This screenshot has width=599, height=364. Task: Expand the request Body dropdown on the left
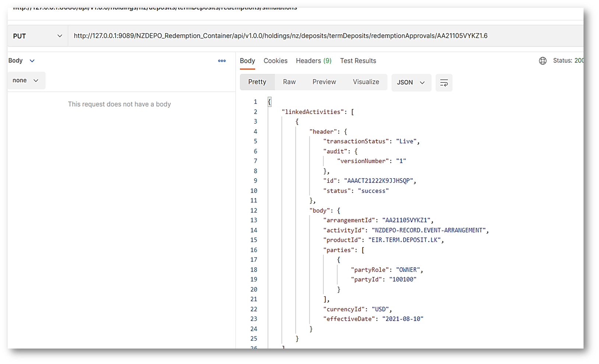pos(21,61)
